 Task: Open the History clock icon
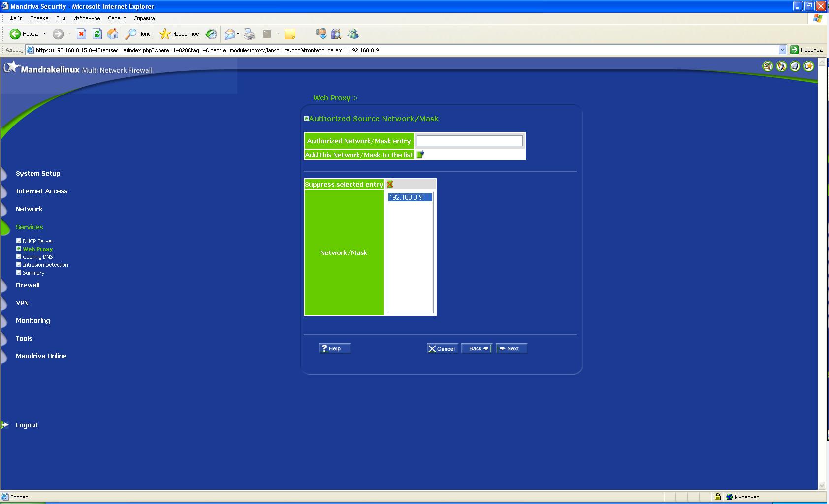tap(211, 34)
